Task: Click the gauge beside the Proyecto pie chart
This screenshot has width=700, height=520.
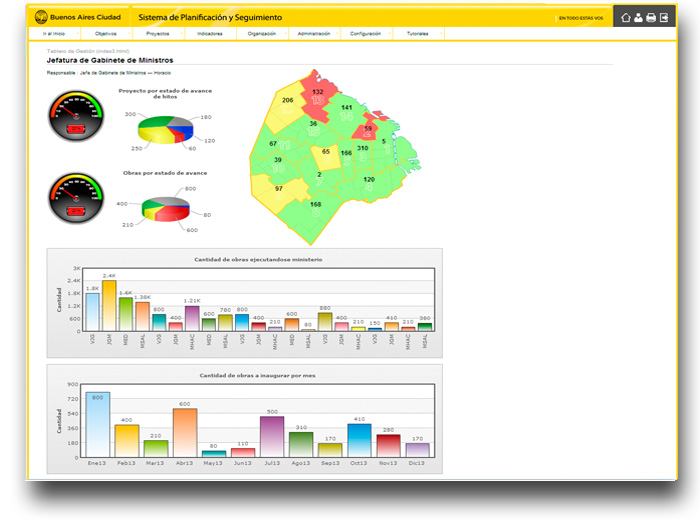Action: pos(76,117)
